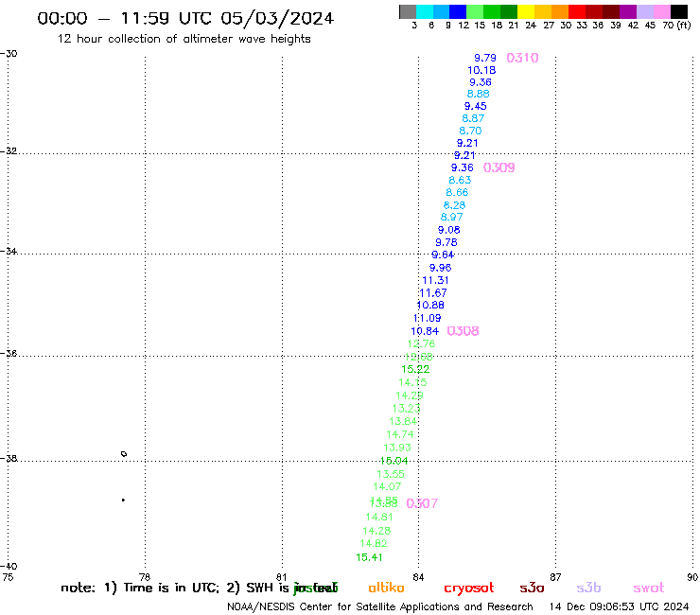Viewport: 700px width, 615px height.
Task: Select the '11.09' wave height reading
Action: [x=428, y=318]
